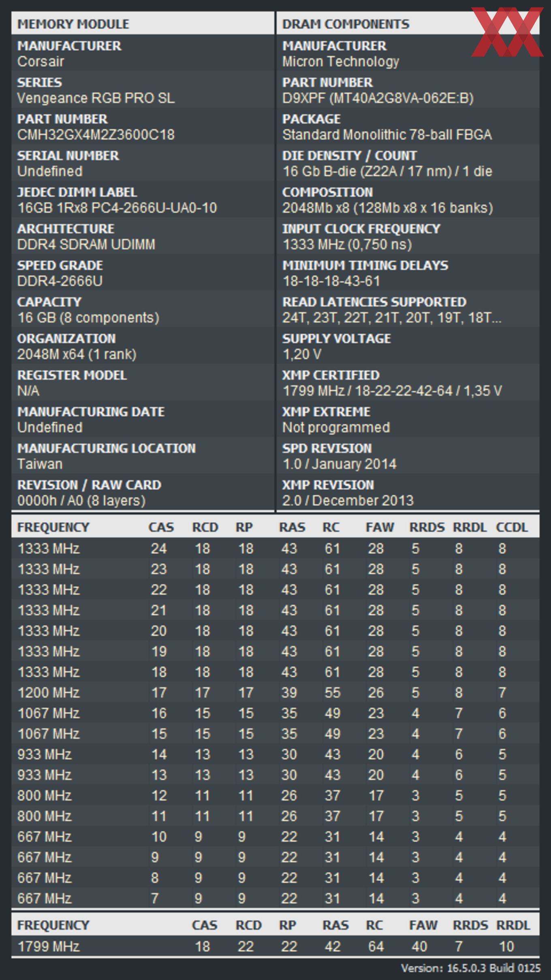
Task: Click the 'CCDL' column header
Action: pyautogui.click(x=512, y=527)
